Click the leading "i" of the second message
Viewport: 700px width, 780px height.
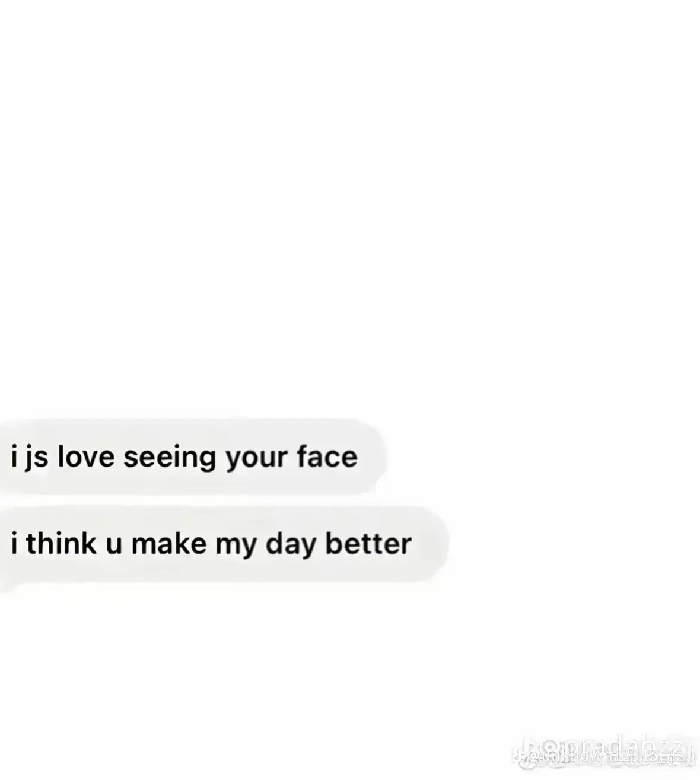tap(14, 544)
